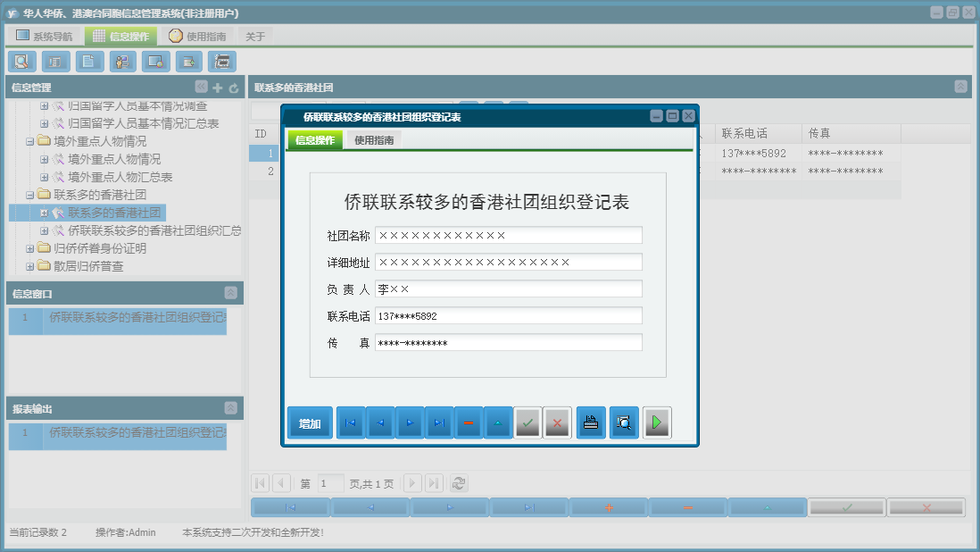Delete record with red minus in dialog
The height and width of the screenshot is (552, 980).
[x=468, y=423]
